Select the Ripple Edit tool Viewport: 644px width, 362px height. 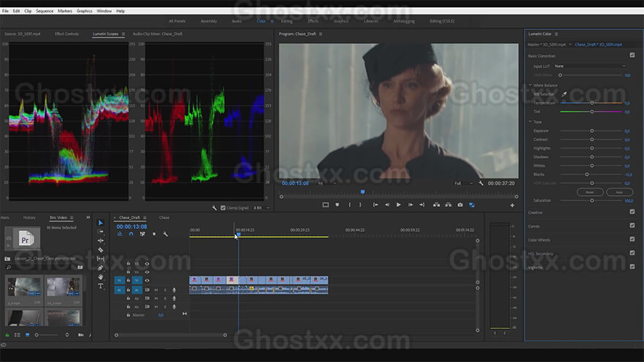101,241
